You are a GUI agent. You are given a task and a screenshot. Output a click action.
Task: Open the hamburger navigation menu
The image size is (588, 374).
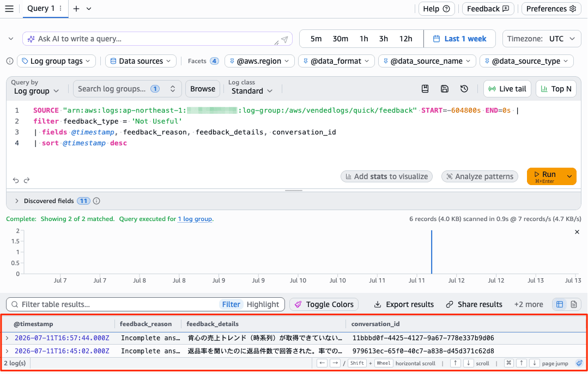tap(9, 9)
